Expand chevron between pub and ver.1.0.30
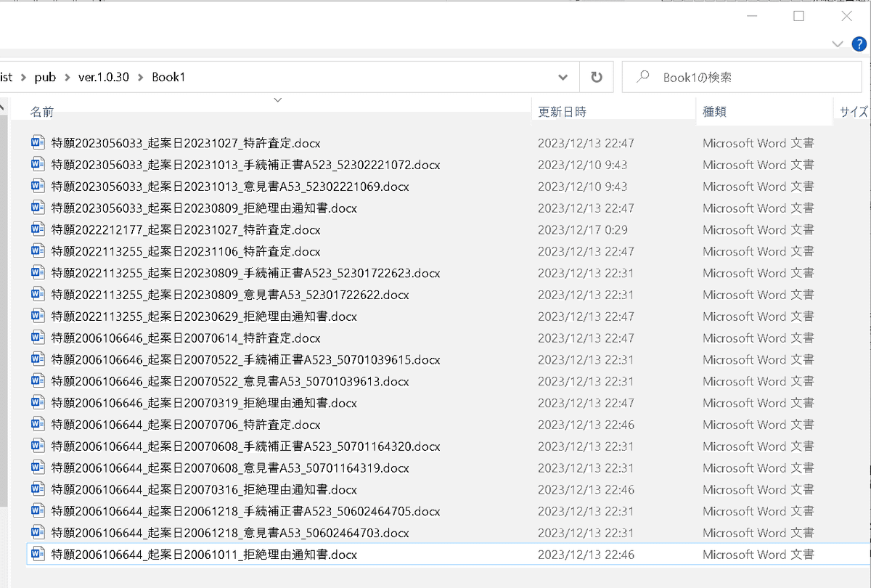This screenshot has width=871, height=588. 68,77
